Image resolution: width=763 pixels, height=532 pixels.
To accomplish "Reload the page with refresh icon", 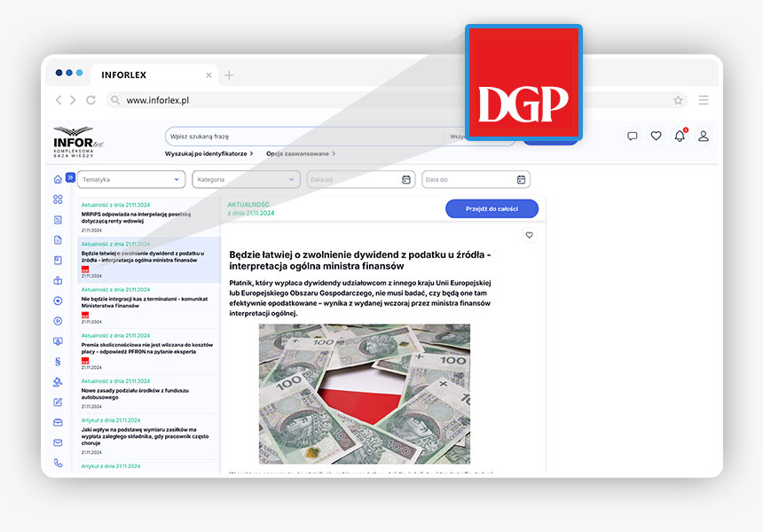I will (90, 99).
